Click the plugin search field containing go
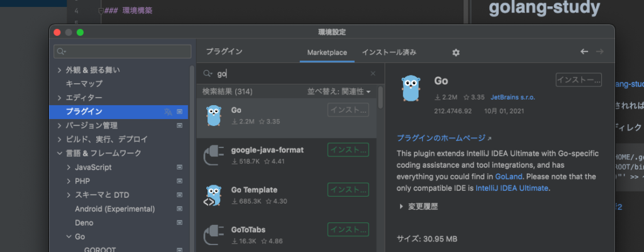This screenshot has height=252, width=644. coord(291,74)
